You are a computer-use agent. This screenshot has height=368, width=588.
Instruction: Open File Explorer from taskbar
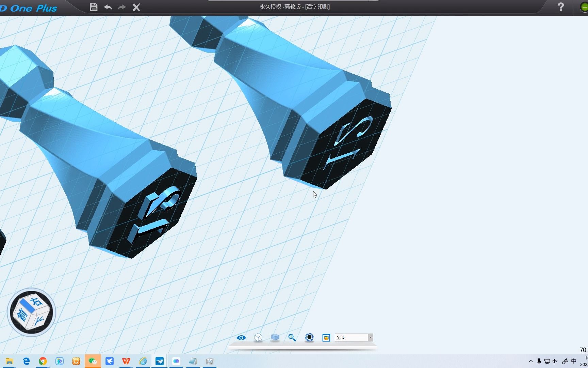click(9, 361)
